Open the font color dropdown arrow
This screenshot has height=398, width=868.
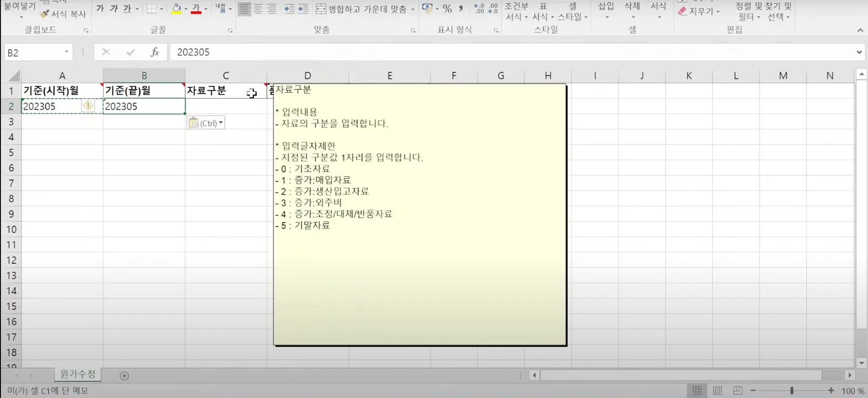206,9
